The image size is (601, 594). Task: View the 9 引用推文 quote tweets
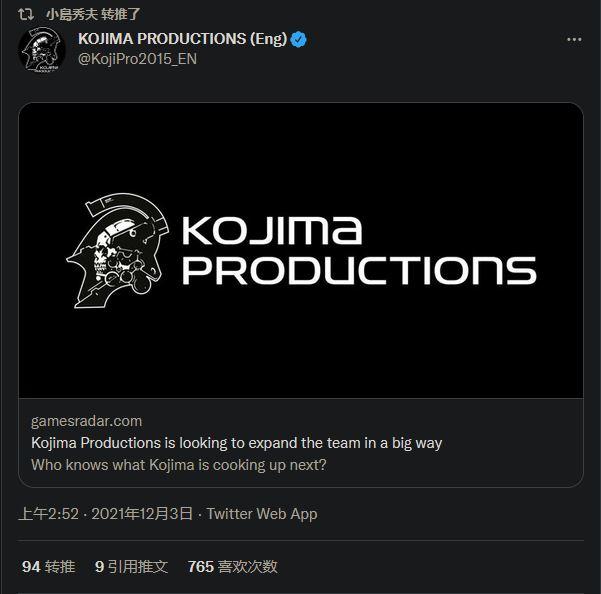click(x=131, y=566)
